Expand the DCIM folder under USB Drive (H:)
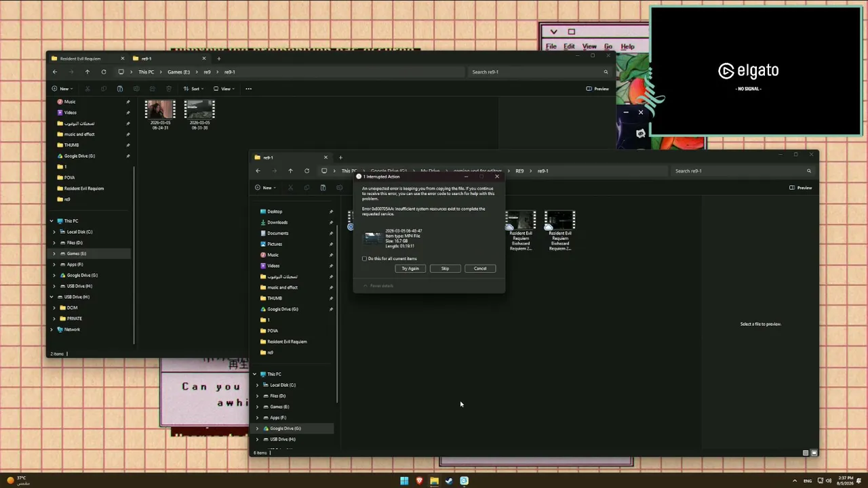This screenshot has height=488, width=868. click(54, 308)
